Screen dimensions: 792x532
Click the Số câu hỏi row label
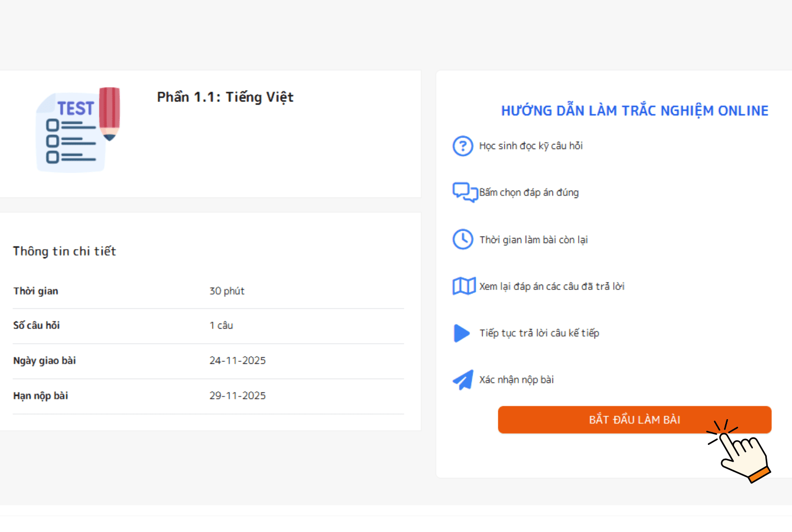tap(37, 326)
